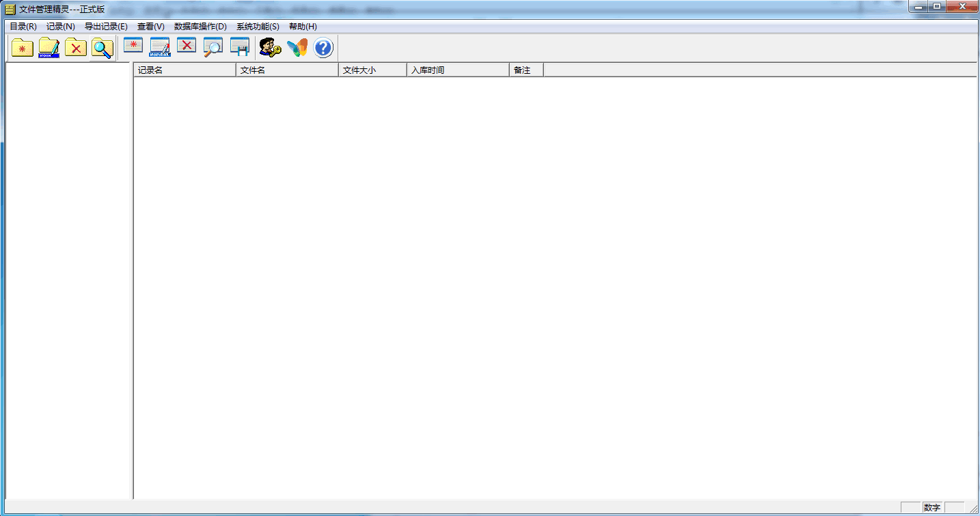Sort by the 记录名 column header
This screenshot has height=516, width=980.
point(185,70)
